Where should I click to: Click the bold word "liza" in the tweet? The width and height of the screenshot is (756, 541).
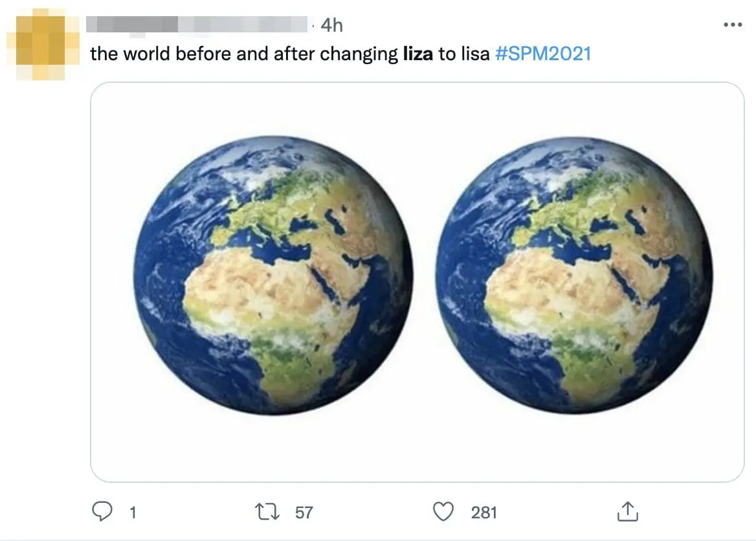pyautogui.click(x=417, y=54)
